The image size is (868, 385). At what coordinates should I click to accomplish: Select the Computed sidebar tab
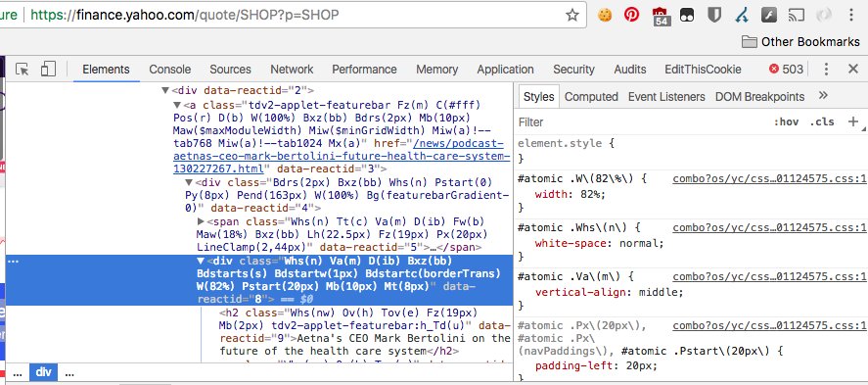coord(591,97)
